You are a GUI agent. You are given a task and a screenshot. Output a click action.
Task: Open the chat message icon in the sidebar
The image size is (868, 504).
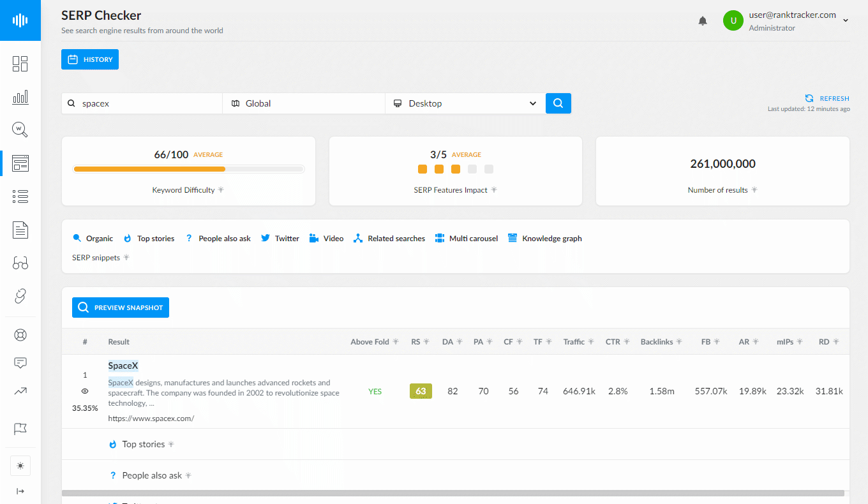click(20, 363)
